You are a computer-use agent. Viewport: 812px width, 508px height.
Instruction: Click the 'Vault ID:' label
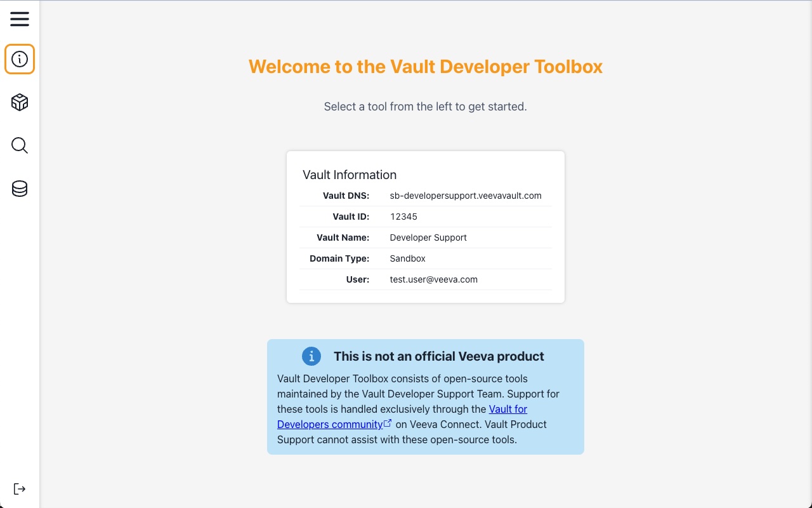(351, 217)
